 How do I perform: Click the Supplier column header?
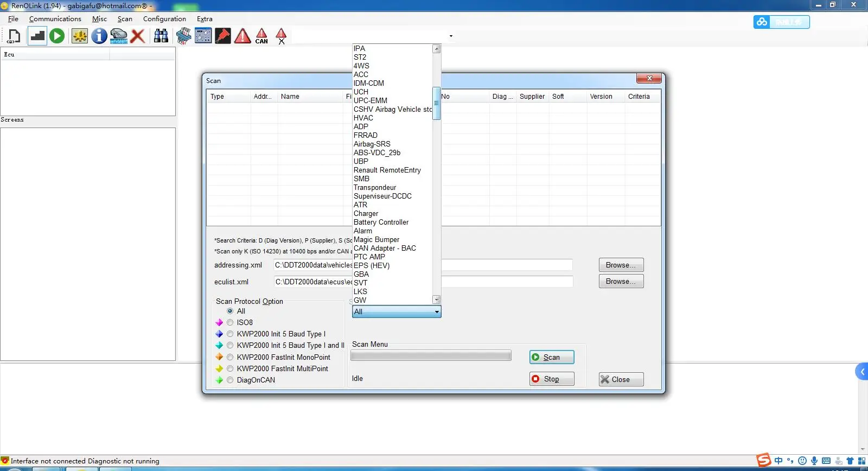click(x=532, y=97)
